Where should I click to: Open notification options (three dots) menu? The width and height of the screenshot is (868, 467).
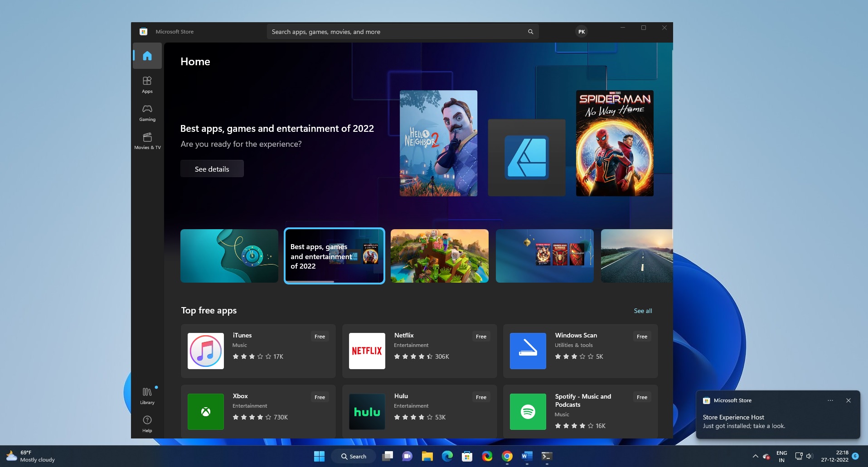pos(830,400)
